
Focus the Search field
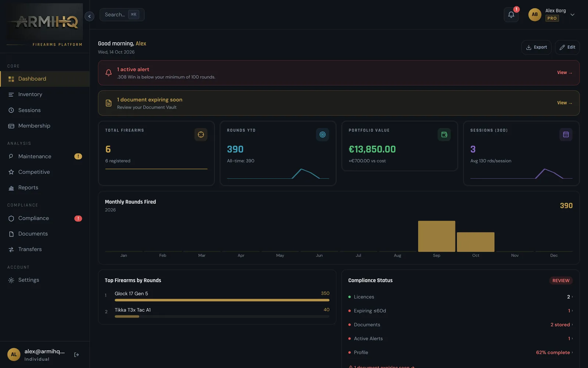pyautogui.click(x=122, y=15)
